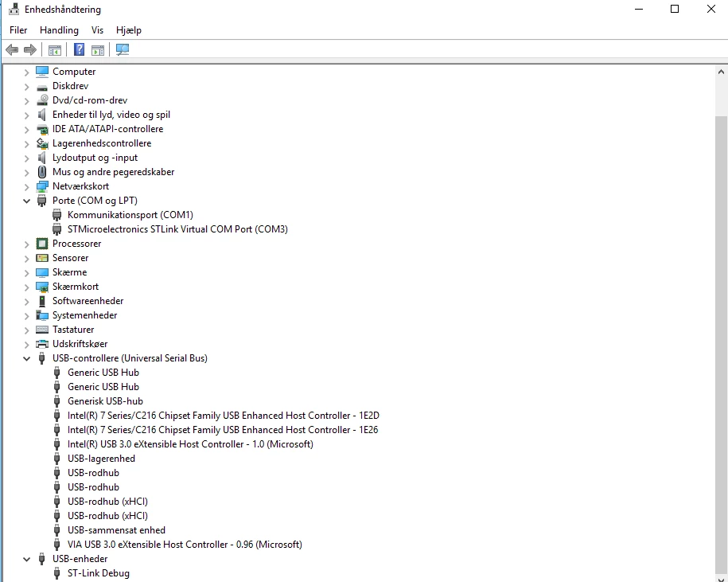Collapse the Porte (COM og LPT) node
Screen dimensions: 728x582
click(26, 201)
